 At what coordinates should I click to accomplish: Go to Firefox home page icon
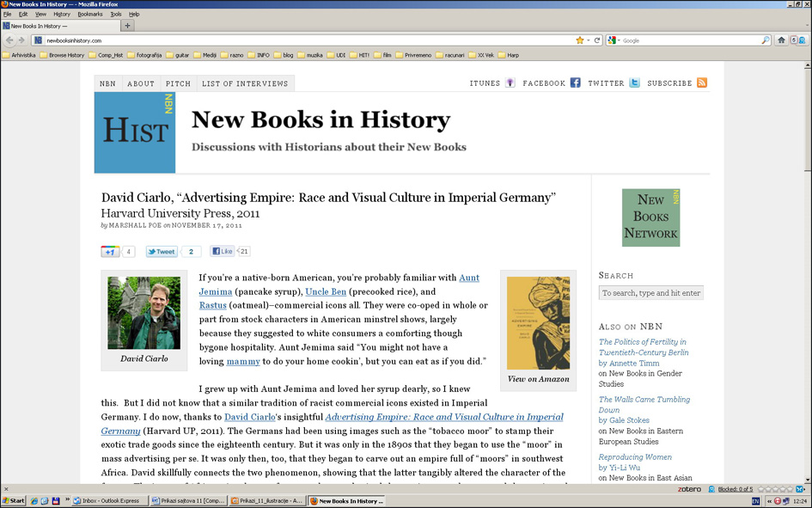coord(781,40)
